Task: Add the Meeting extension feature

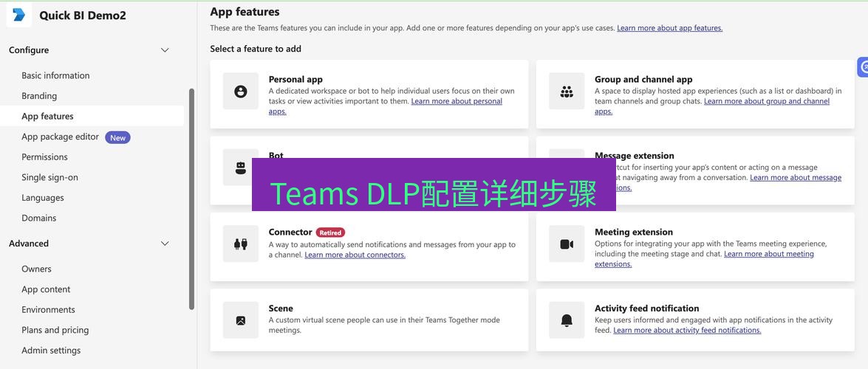Action: click(695, 246)
